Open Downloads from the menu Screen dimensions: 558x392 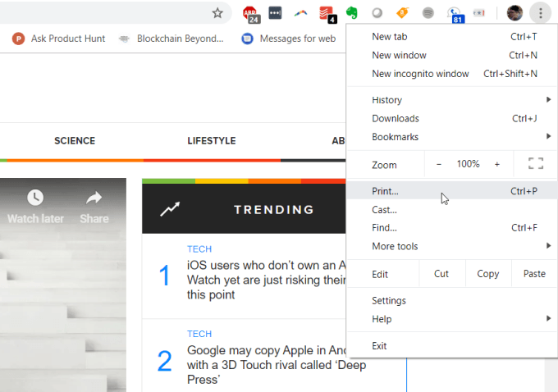click(x=452, y=118)
